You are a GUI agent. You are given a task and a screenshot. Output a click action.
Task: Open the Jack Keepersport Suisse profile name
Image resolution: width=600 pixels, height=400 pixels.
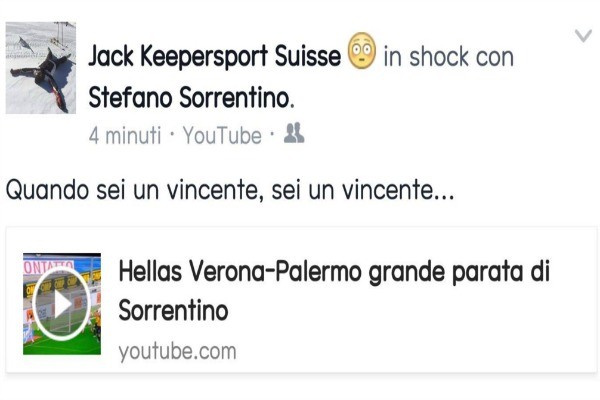(214, 56)
